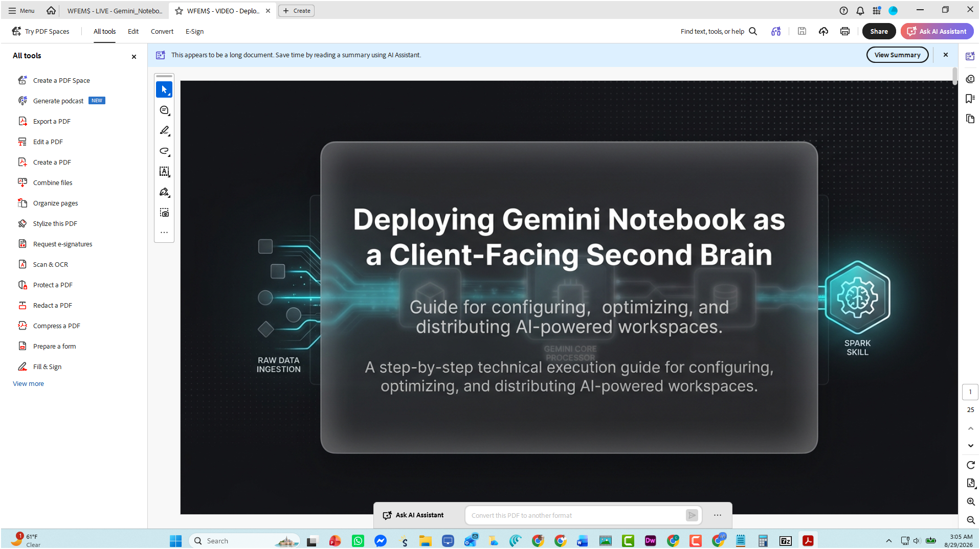Click the Create new tab button
Viewport: 980px width, 549px height.
[297, 11]
